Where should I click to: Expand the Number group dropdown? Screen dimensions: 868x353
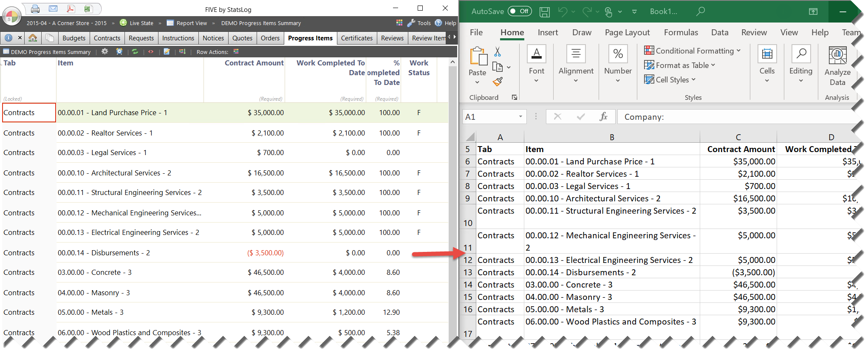click(618, 81)
